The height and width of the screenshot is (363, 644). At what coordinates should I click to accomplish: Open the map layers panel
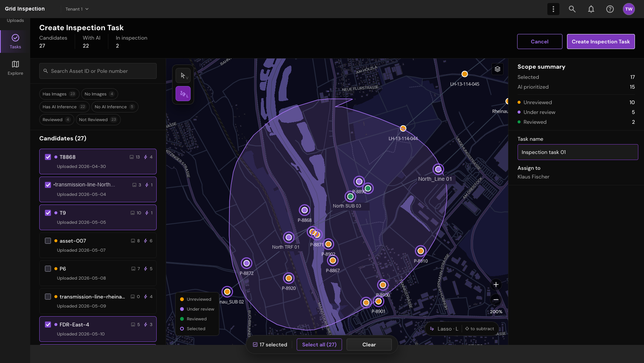click(x=498, y=69)
